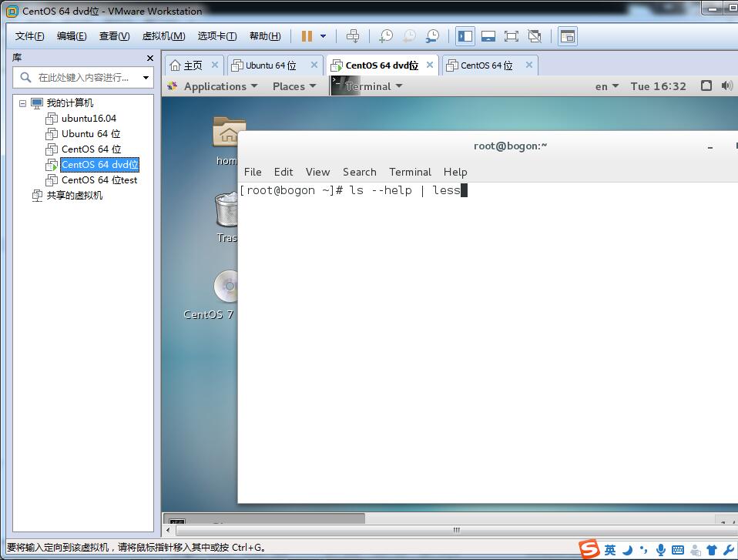This screenshot has height=560, width=738.
Task: Close the Ubuntu 64 位 tab
Action: 314,65
